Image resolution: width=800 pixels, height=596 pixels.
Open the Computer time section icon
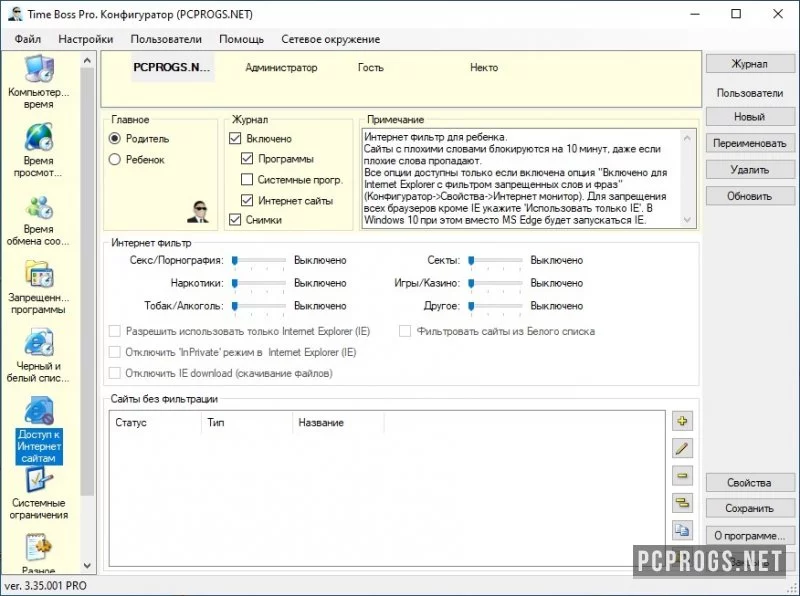(x=39, y=69)
